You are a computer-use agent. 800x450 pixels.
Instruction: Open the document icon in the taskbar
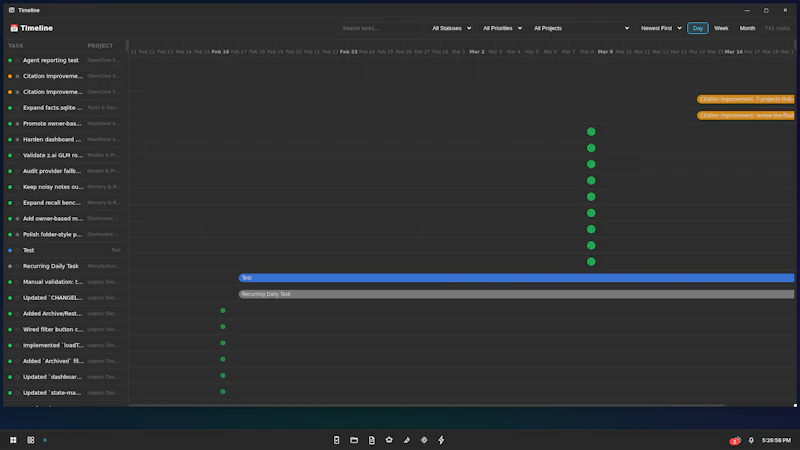coord(371,440)
